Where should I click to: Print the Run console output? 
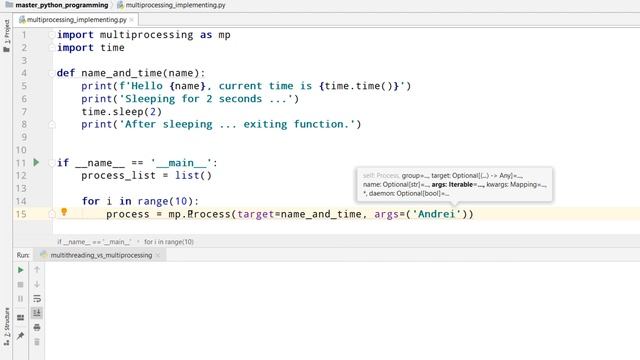[x=37, y=327]
